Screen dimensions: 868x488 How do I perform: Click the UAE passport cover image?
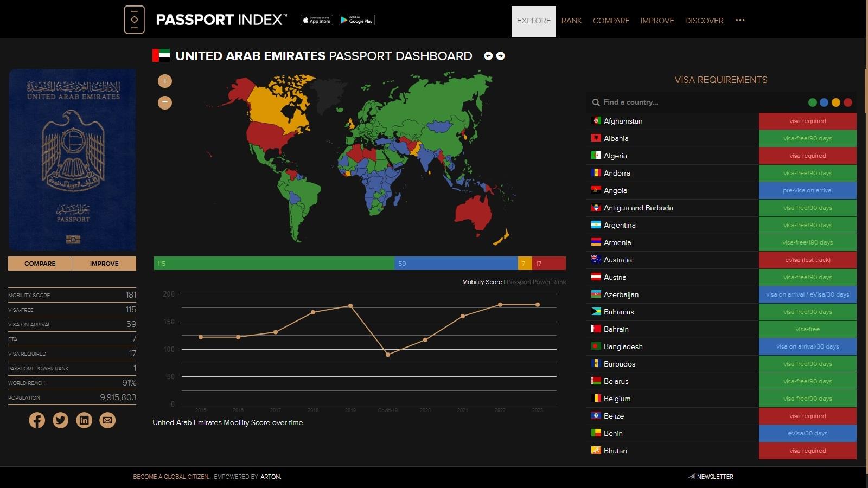(72, 159)
